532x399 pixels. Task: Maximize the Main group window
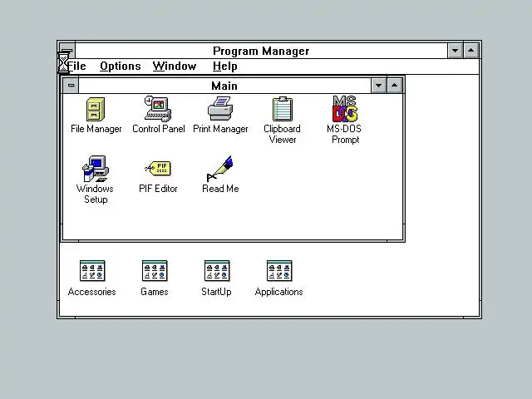(394, 86)
